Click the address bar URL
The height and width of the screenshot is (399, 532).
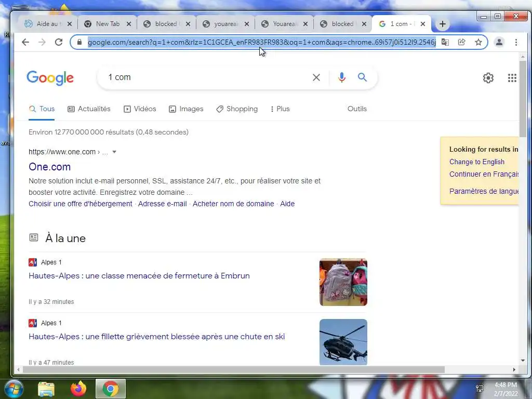coord(262,42)
